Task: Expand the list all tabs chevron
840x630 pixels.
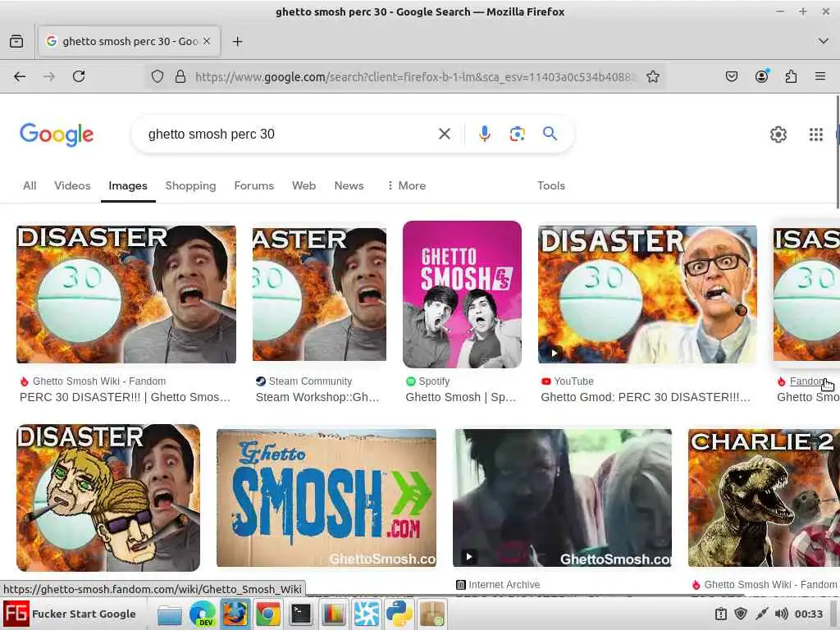Action: [824, 41]
